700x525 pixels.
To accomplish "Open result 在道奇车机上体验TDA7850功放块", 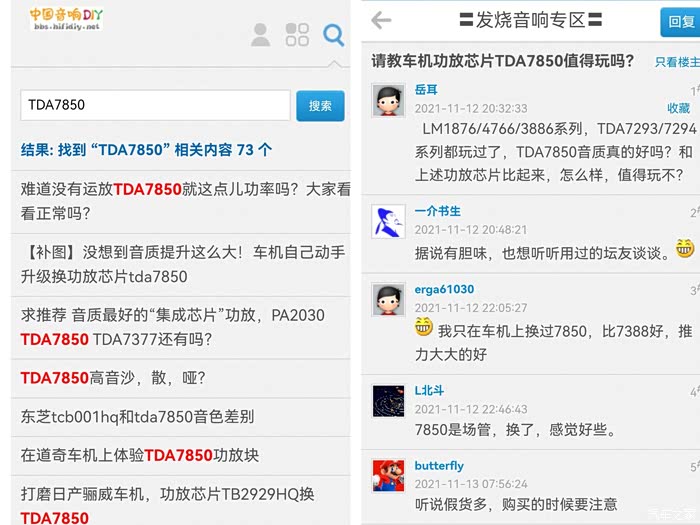I will (x=140, y=455).
